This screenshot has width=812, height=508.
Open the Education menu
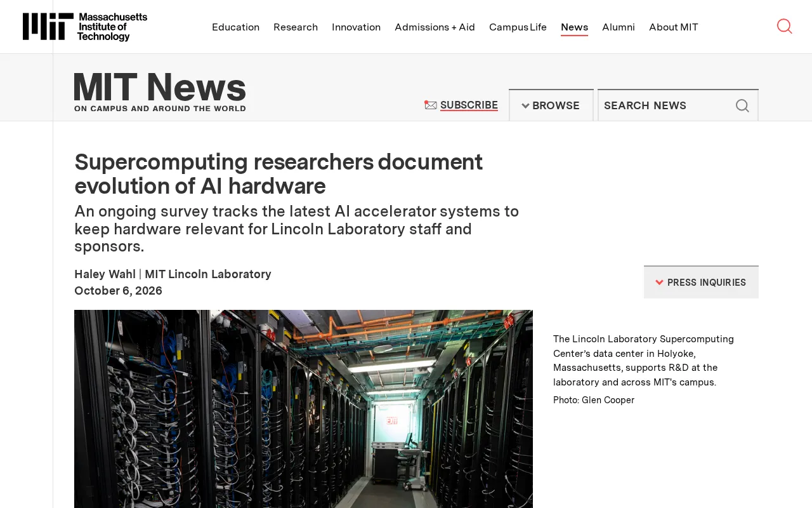pyautogui.click(x=235, y=27)
